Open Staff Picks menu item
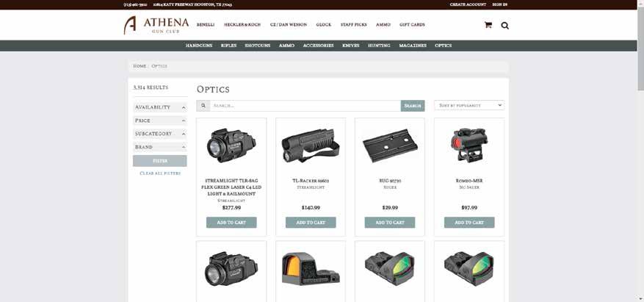Viewport: 644px width, 302px height. (x=354, y=25)
